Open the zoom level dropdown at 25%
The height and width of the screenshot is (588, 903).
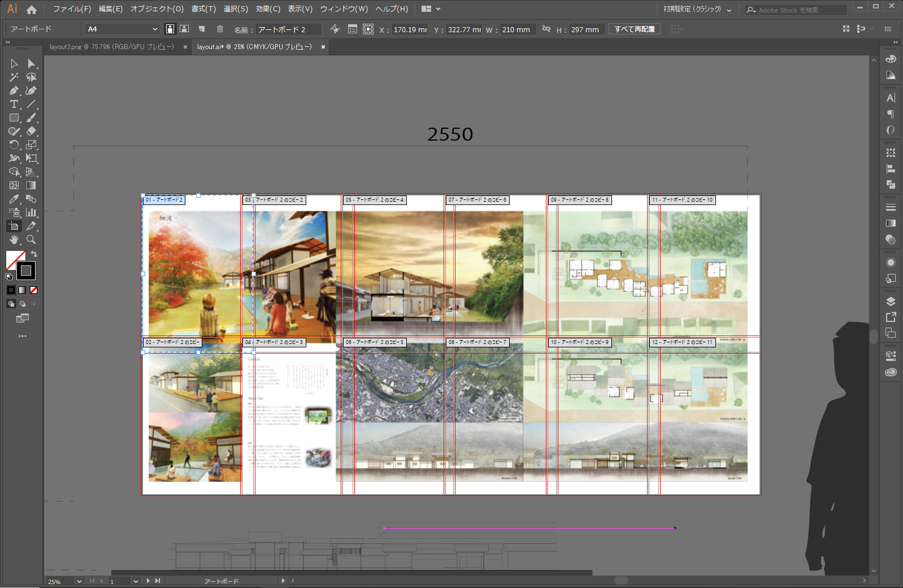click(79, 581)
